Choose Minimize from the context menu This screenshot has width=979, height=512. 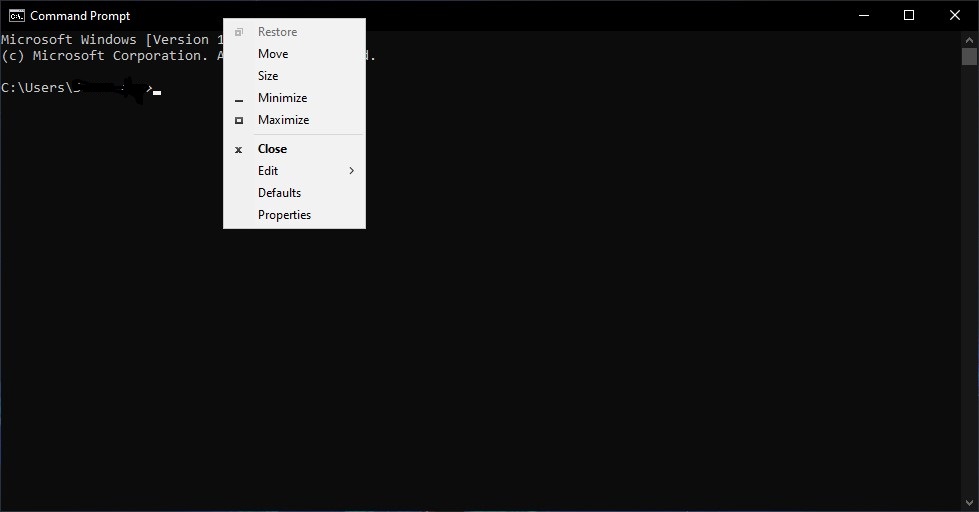pos(294,97)
